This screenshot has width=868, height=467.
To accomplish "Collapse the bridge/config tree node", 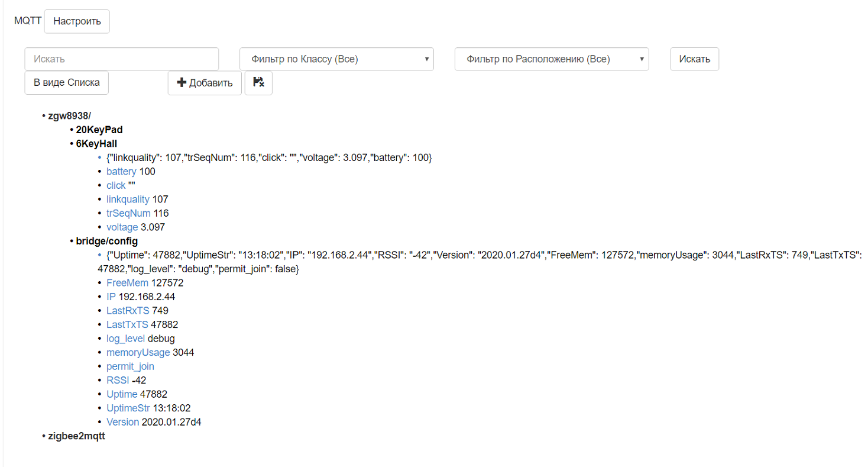I will click(106, 241).
